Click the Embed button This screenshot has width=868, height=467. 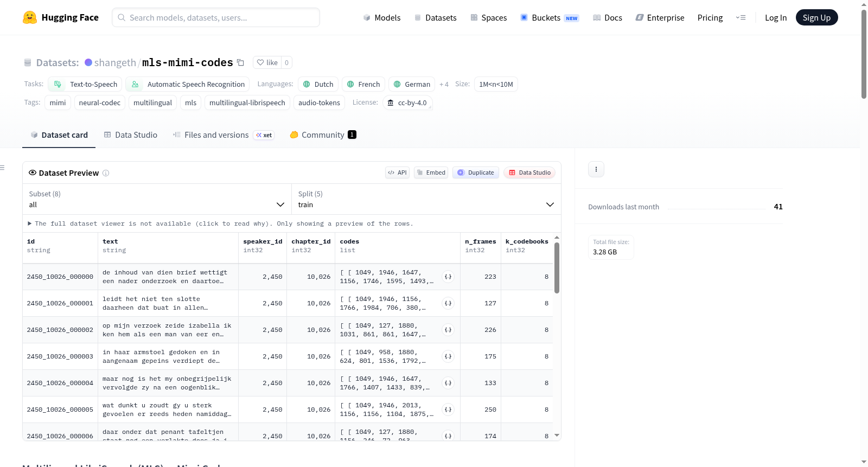[431, 172]
